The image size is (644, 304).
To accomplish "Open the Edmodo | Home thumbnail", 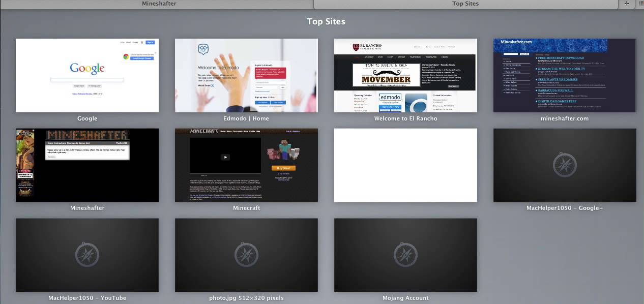I will coord(246,75).
